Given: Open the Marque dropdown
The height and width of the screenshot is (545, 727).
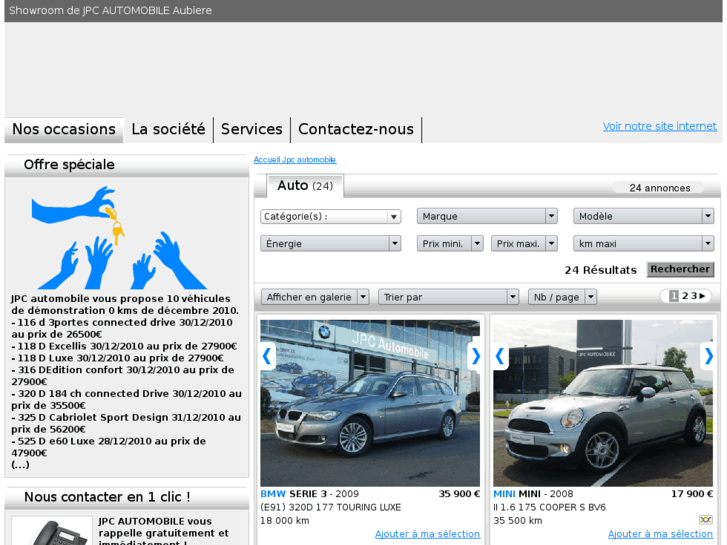Looking at the screenshot, I should click(x=487, y=216).
